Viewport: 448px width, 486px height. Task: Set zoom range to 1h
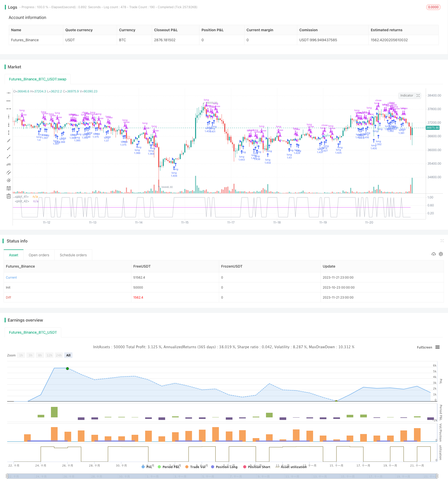(21, 355)
